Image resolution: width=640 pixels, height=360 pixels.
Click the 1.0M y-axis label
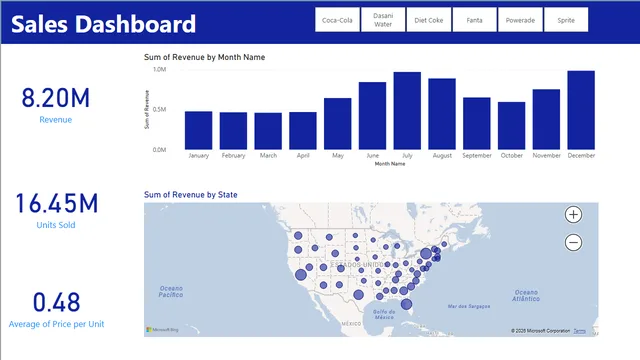(160, 69)
